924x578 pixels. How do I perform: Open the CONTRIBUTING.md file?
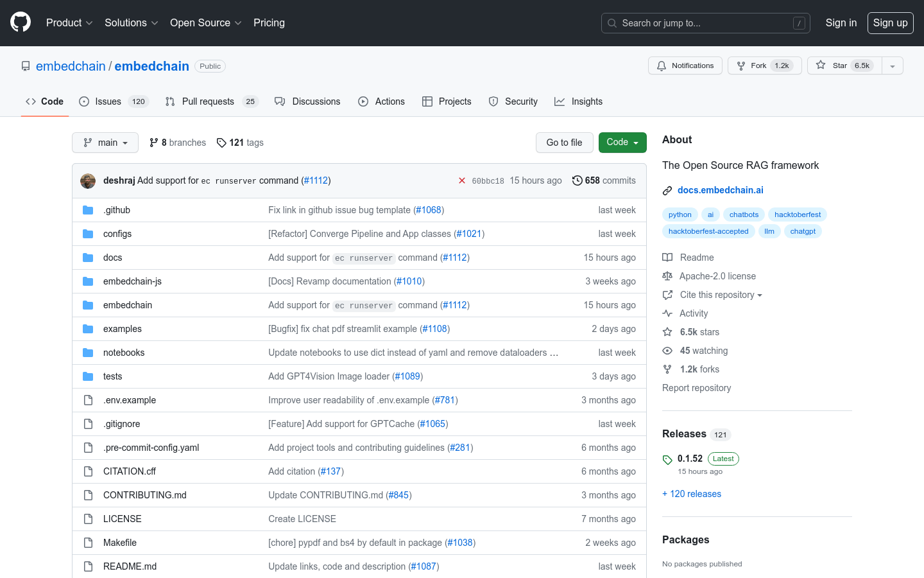point(145,495)
